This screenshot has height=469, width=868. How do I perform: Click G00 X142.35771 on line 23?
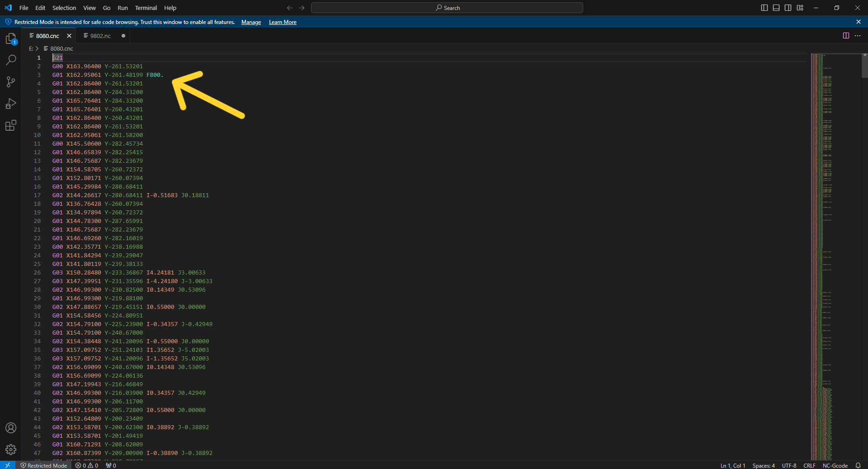[x=76, y=247]
